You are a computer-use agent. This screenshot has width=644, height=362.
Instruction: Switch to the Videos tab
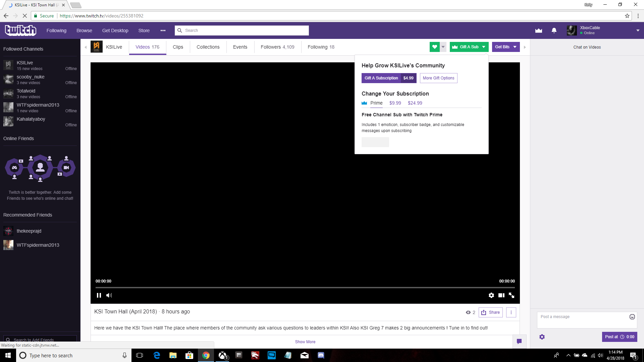(148, 47)
